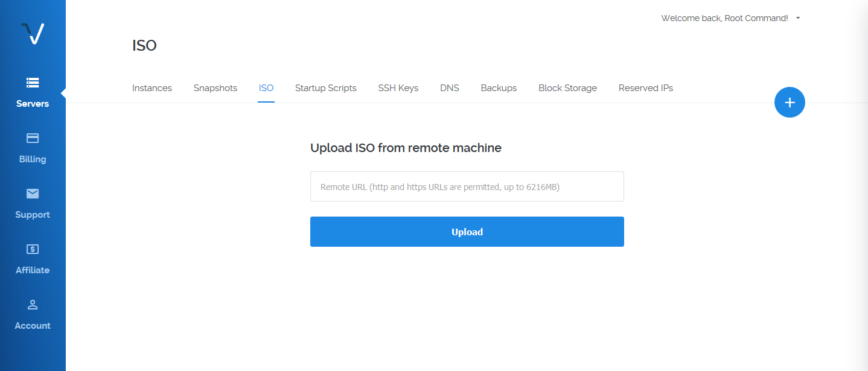This screenshot has height=371, width=868.
Task: Open the Account person icon
Action: point(33,305)
